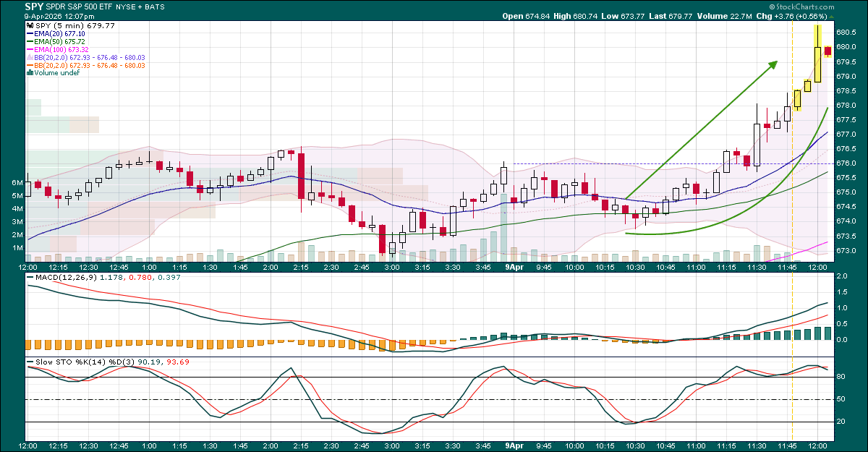Click the 676.0 price axis label
Viewport: 868px width, 452px height.
[x=846, y=163]
